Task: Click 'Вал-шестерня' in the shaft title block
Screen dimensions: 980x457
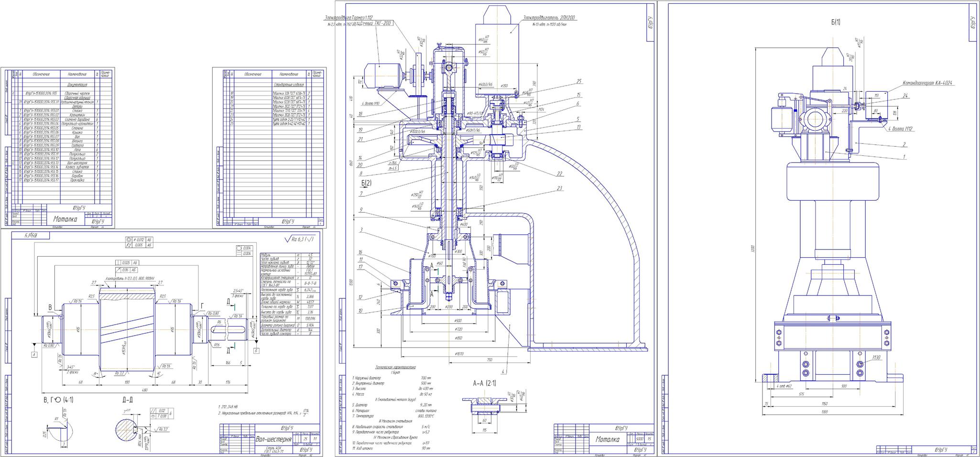Action: tap(273, 439)
